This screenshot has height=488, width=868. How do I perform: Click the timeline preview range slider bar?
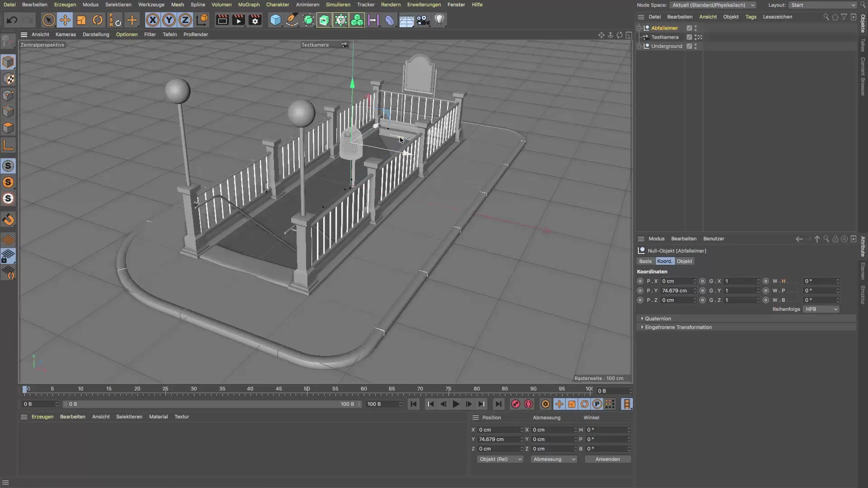pyautogui.click(x=212, y=404)
